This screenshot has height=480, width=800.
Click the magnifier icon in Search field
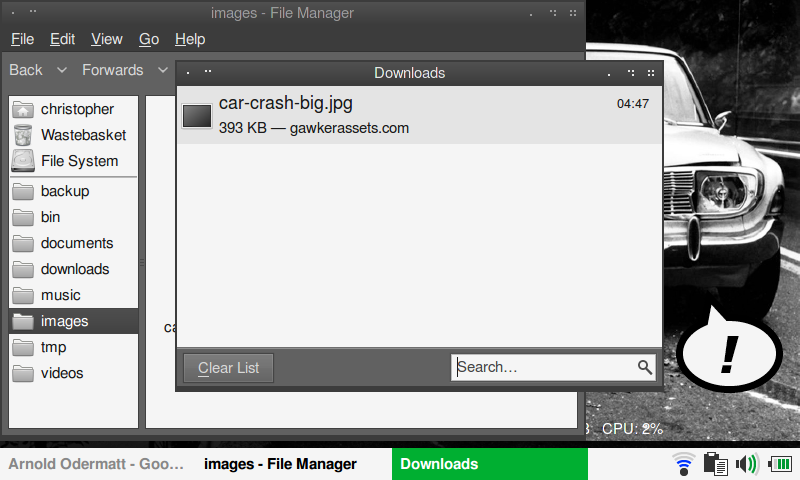click(x=644, y=367)
